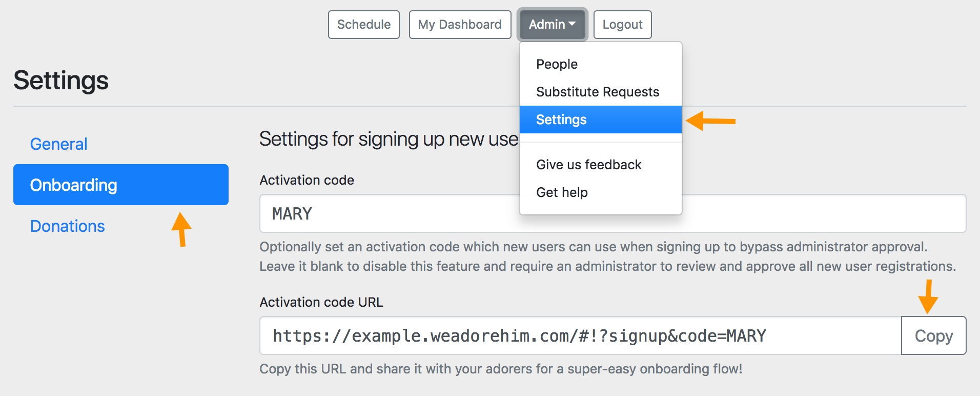Copy the activation code URL

pyautogui.click(x=933, y=335)
